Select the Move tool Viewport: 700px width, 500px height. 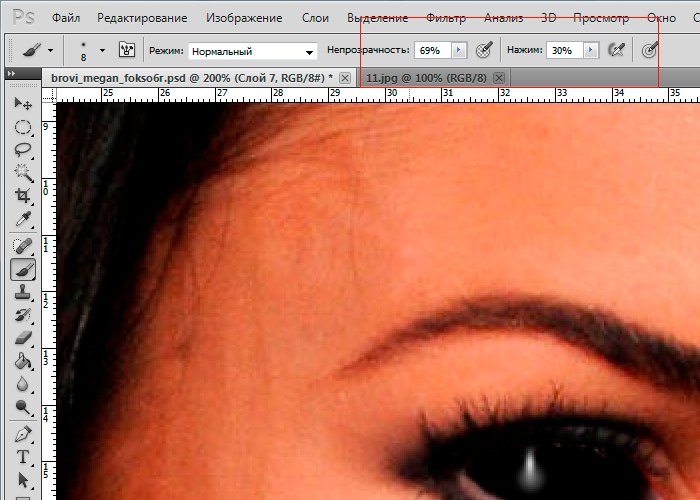22,104
